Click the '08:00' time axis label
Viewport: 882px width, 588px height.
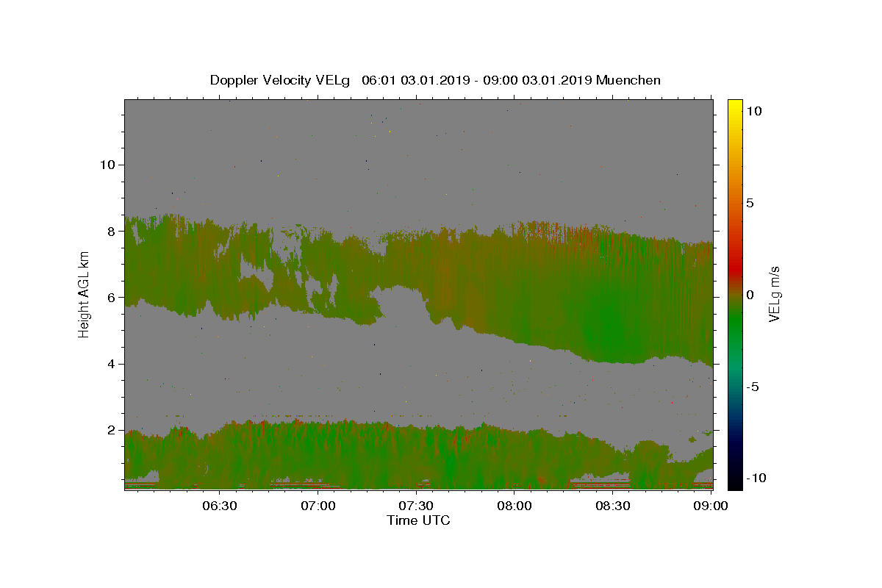click(514, 506)
